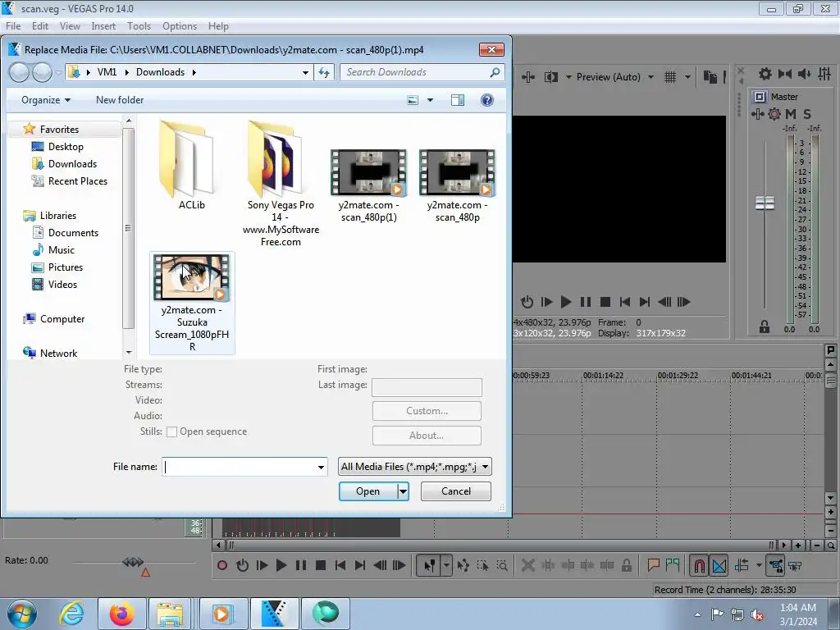
Task: Open the File menu in VEGAS Pro
Action: (13, 26)
